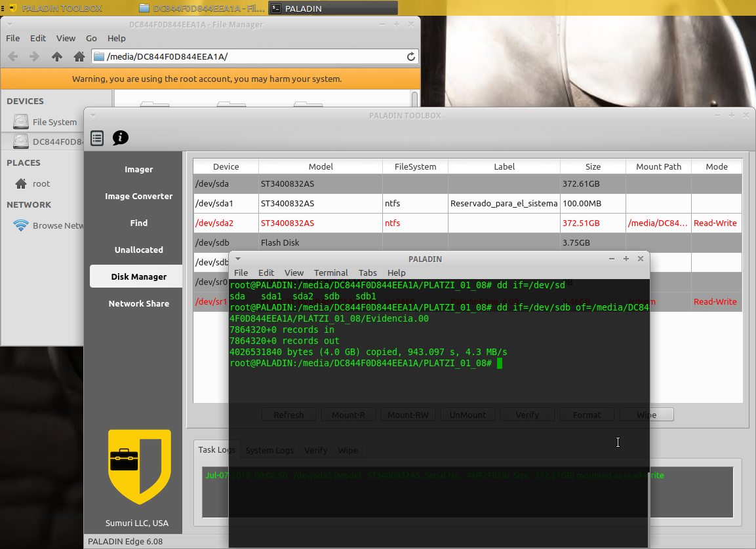Click the 372.61GB size cell
This screenshot has width=756, height=549.
(x=593, y=183)
